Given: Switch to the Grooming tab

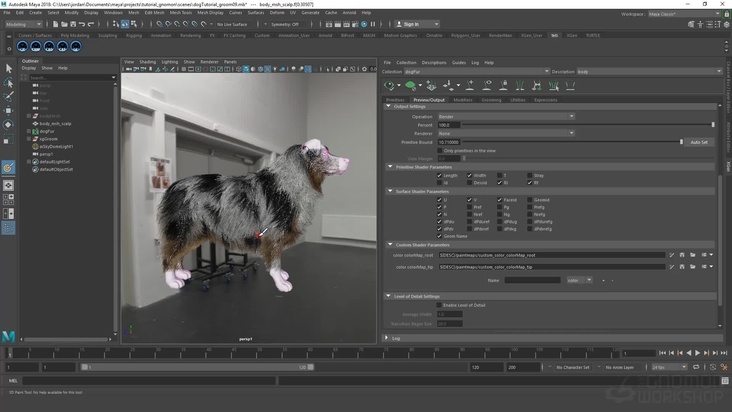Looking at the screenshot, I should click(x=491, y=100).
